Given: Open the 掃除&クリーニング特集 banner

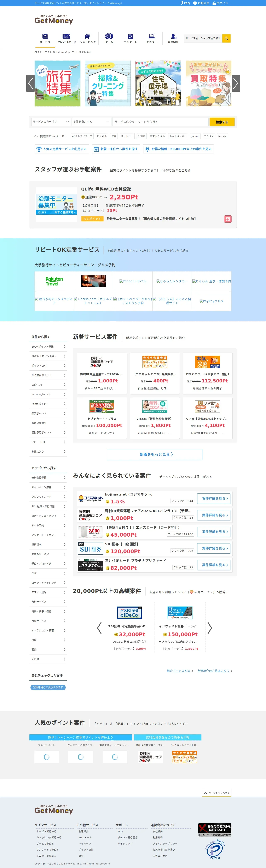Looking at the screenshot, I should 108,84.
